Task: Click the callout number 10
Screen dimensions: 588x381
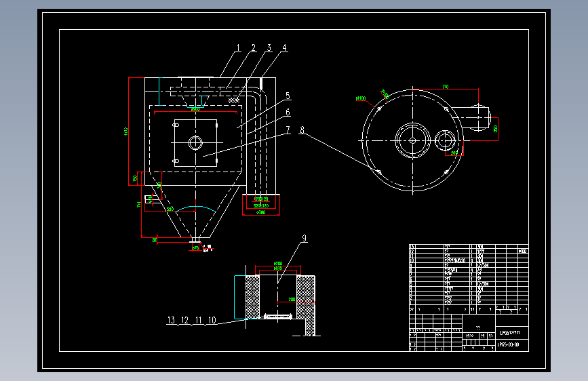Action: 212,320
